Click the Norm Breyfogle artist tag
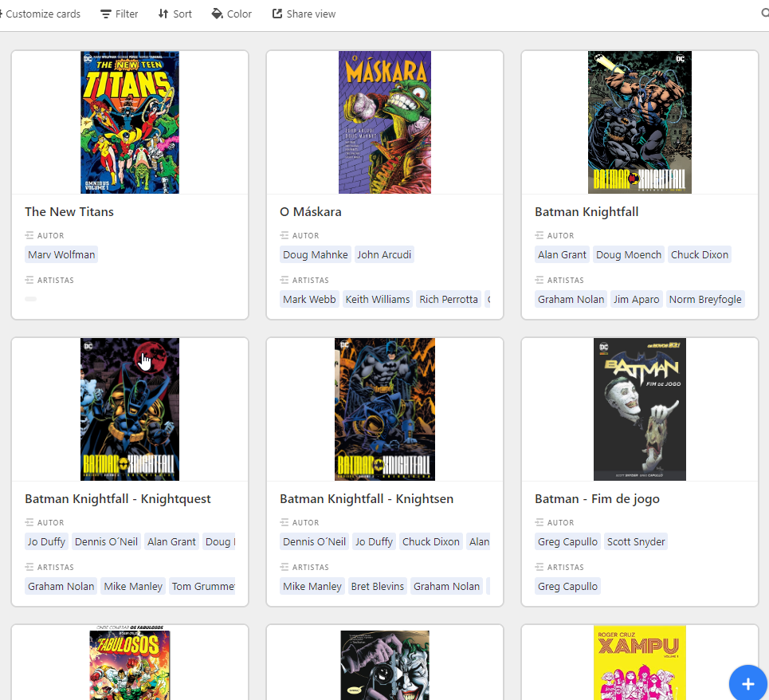The image size is (769, 700). [705, 299]
